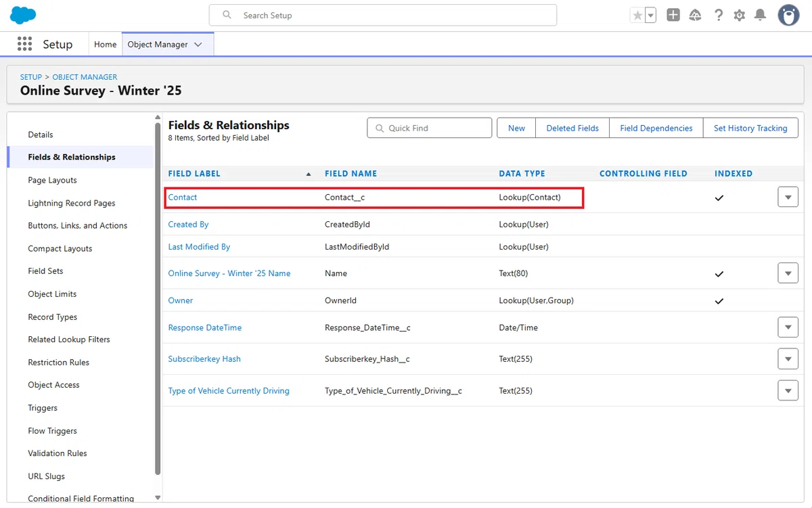Viewport: 812px width, 508px height.
Task: Open Restriction Rules in sidebar
Action: coord(59,362)
